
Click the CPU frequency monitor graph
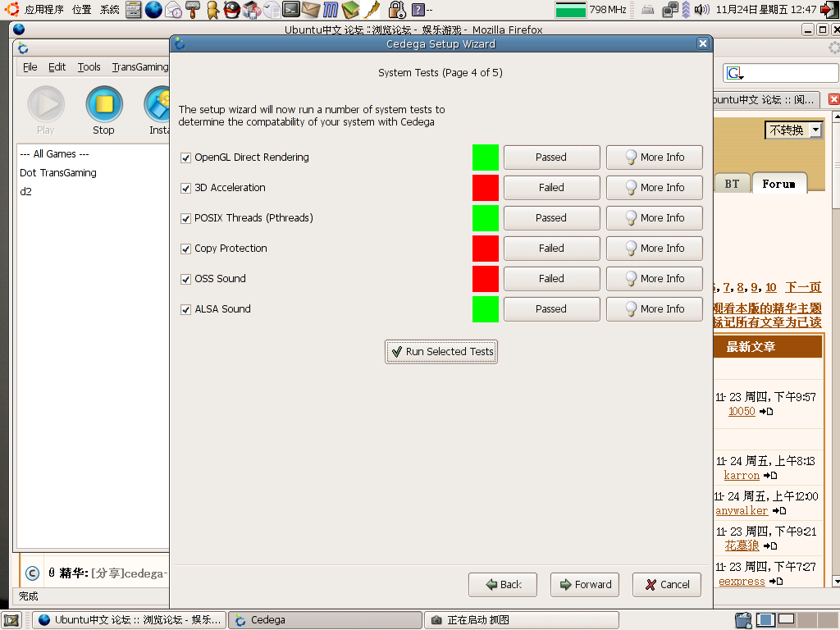point(571,10)
